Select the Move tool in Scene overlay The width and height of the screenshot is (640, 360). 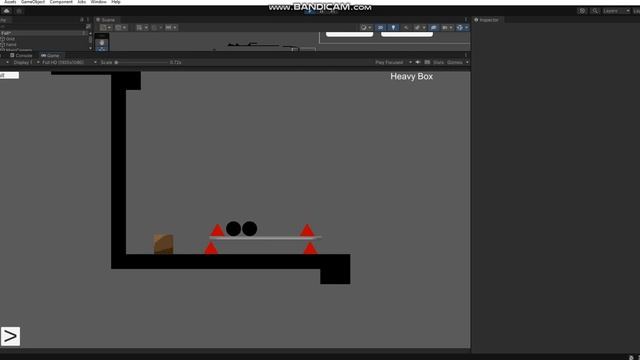(102, 49)
